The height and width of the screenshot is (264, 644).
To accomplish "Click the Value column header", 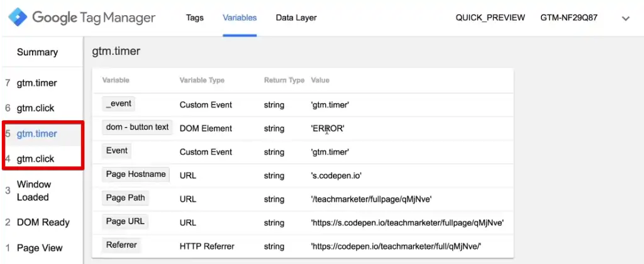I will pos(320,80).
